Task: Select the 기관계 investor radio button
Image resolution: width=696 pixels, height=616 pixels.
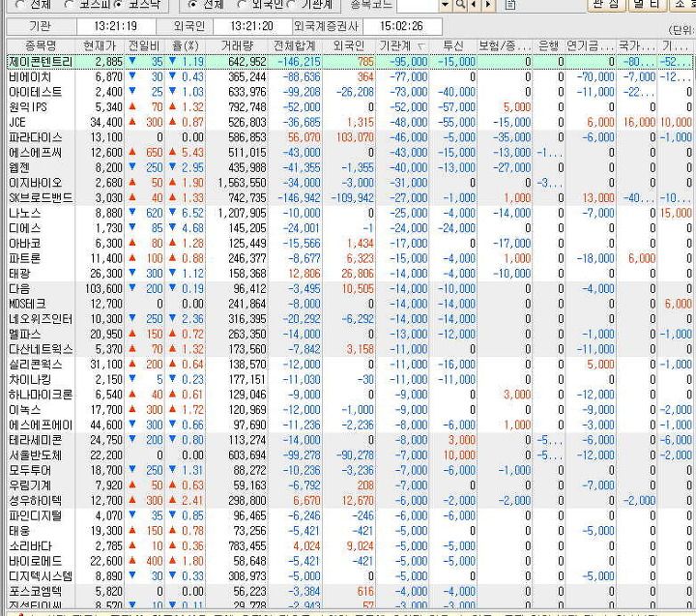Action: [x=291, y=5]
